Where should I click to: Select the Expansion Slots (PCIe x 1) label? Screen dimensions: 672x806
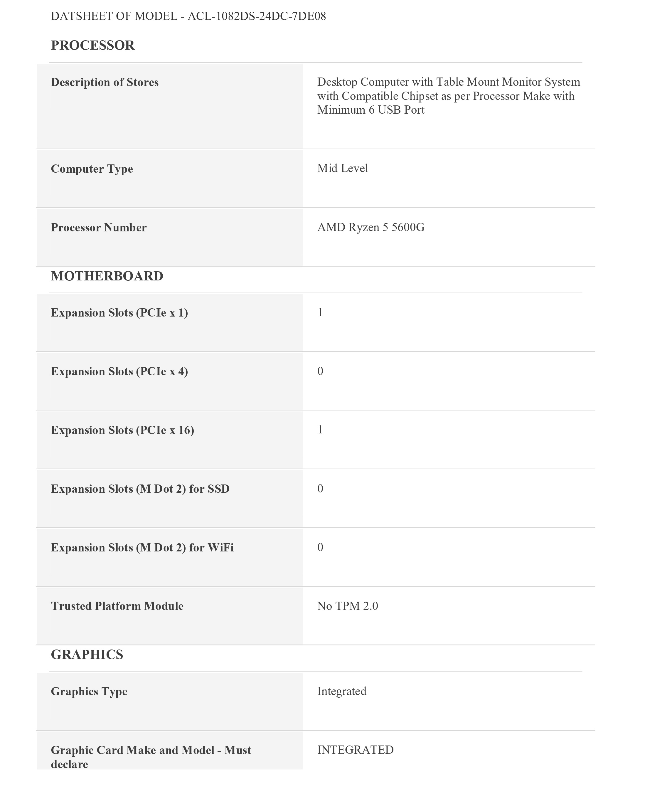pos(119,313)
